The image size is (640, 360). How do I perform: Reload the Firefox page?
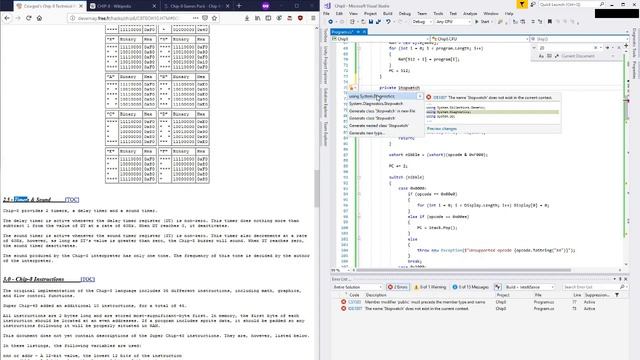[29, 18]
